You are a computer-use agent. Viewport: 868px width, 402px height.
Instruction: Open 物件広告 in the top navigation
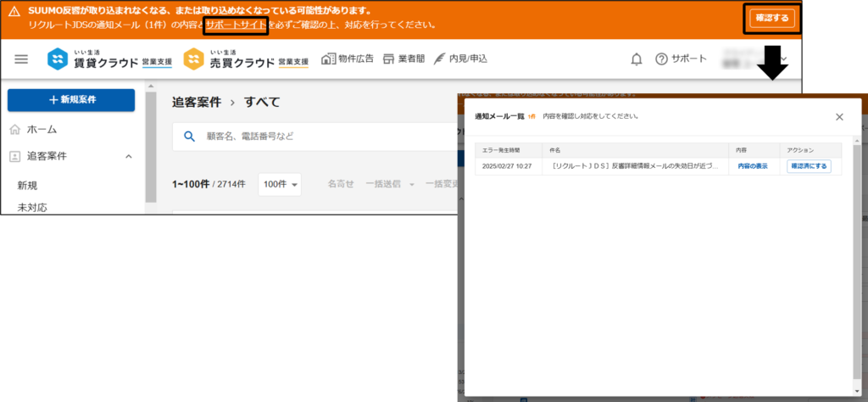(348, 59)
